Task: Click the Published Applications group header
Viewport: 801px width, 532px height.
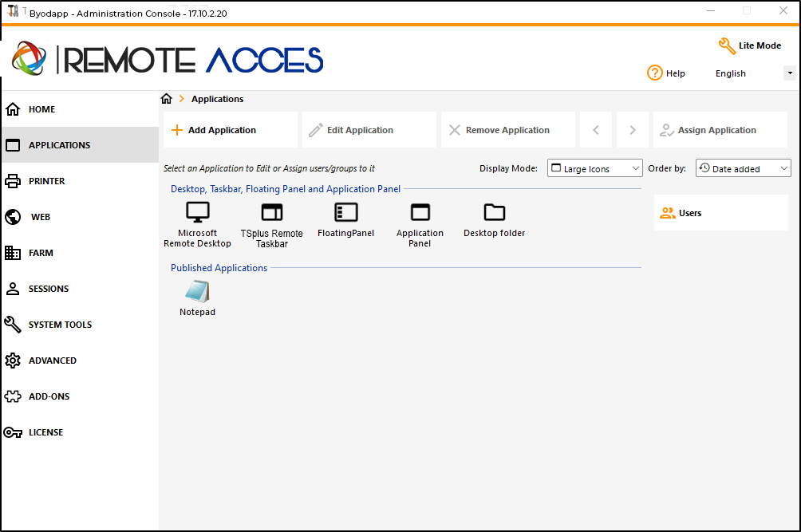Action: 219,267
